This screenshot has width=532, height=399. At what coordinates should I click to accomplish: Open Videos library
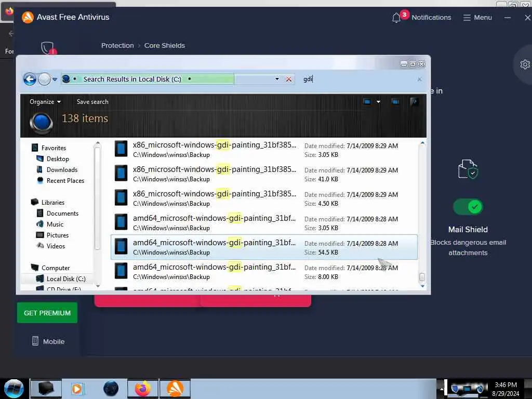[x=55, y=246]
